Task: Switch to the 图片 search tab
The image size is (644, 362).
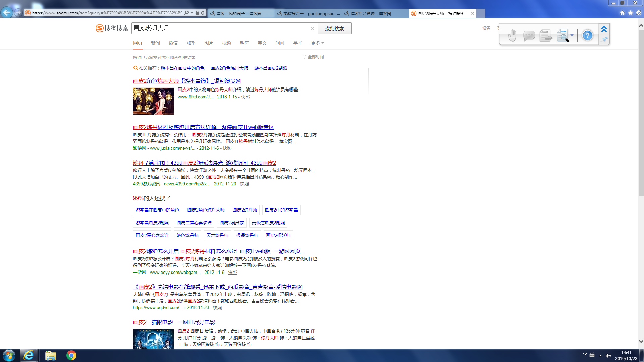Action: [x=208, y=43]
